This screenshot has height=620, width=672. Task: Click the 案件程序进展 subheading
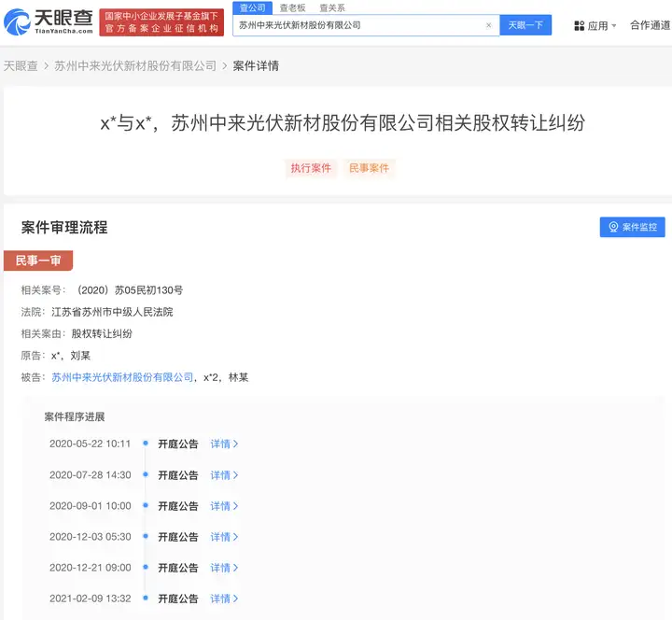pyautogui.click(x=75, y=416)
